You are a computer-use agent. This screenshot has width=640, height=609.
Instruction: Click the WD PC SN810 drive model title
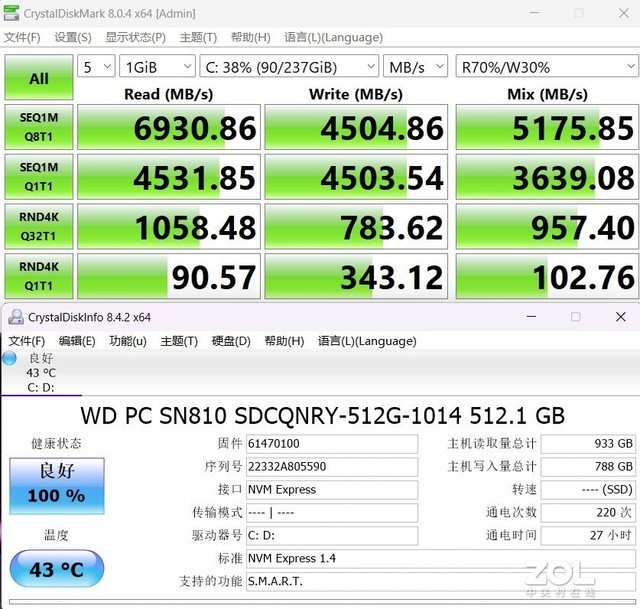coord(322,416)
